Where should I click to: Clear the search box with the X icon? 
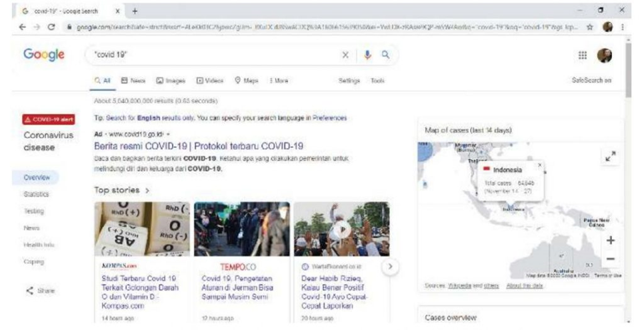(x=345, y=55)
